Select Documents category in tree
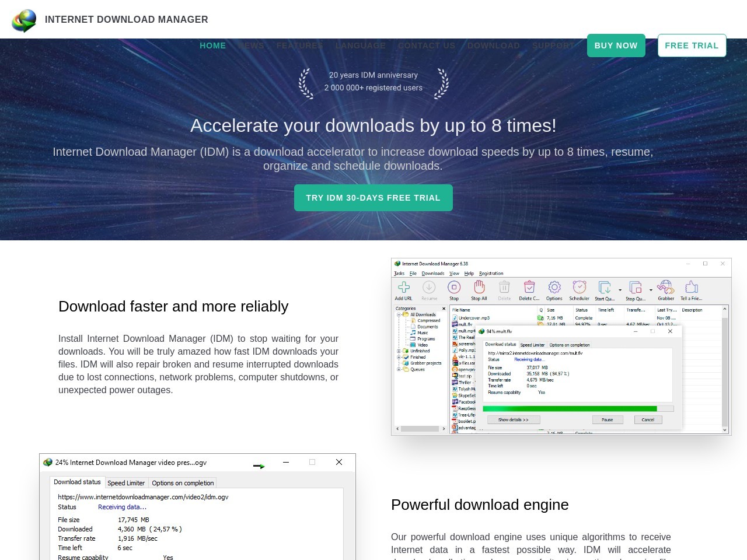The image size is (747, 560). (x=428, y=327)
